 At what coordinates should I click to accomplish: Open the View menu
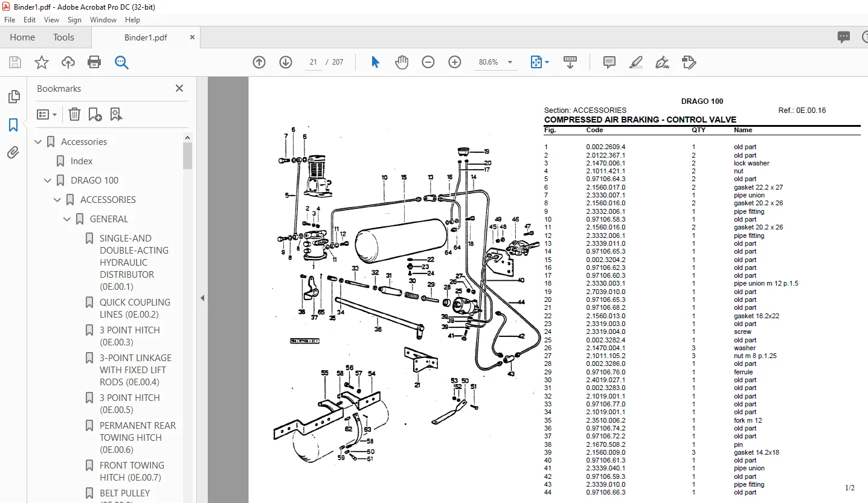click(52, 20)
